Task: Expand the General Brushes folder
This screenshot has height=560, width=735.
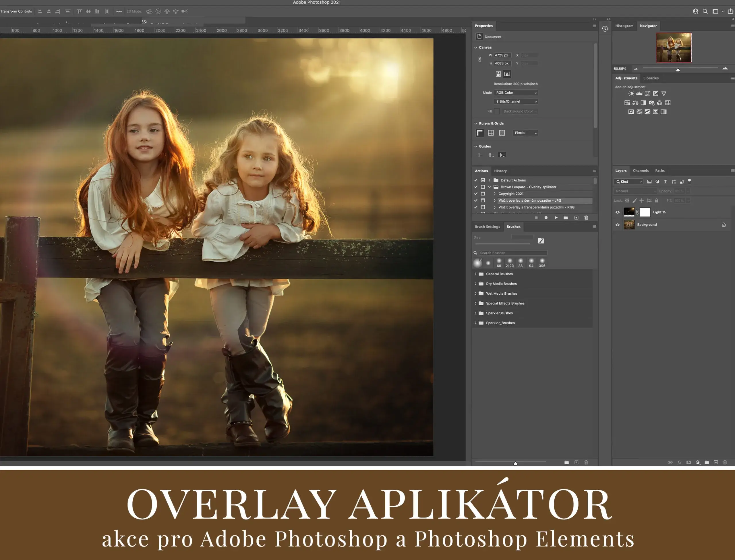Action: (x=475, y=274)
